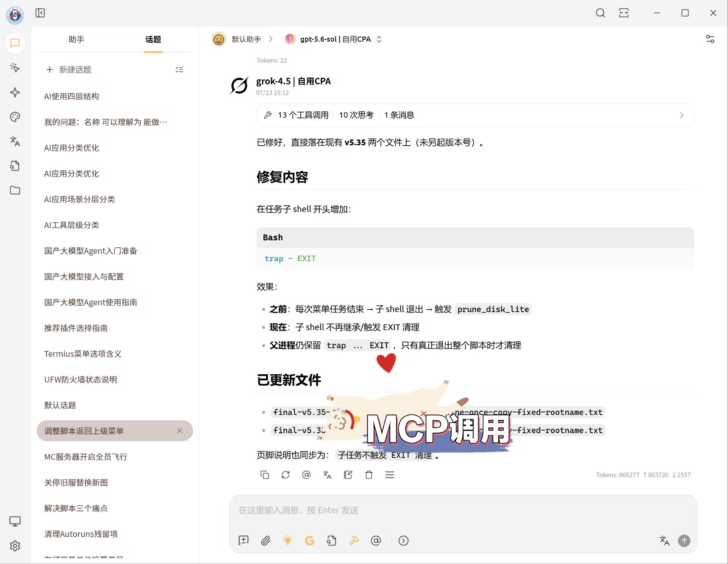
Task: Select topic 默认话题
Action: (115, 405)
